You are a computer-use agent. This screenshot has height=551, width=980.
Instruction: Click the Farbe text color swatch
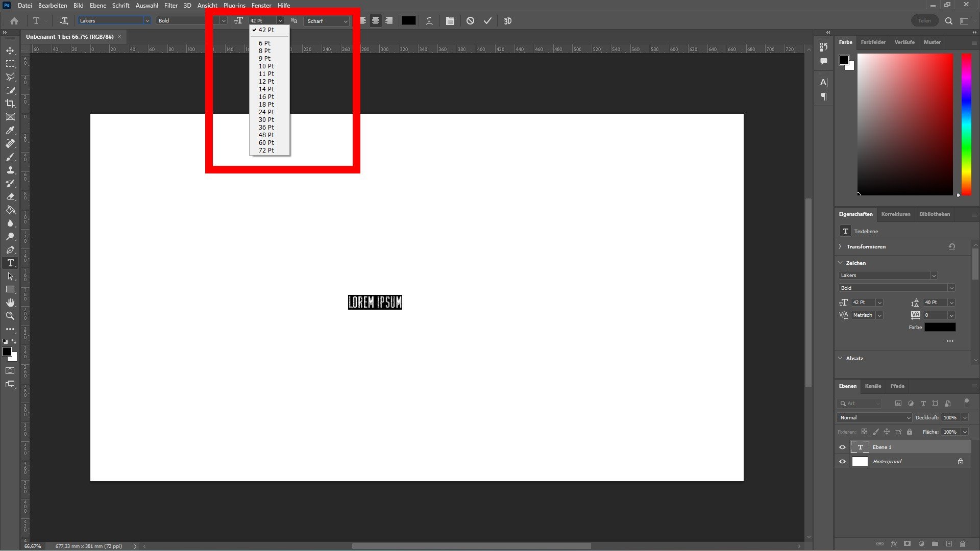pyautogui.click(x=940, y=328)
